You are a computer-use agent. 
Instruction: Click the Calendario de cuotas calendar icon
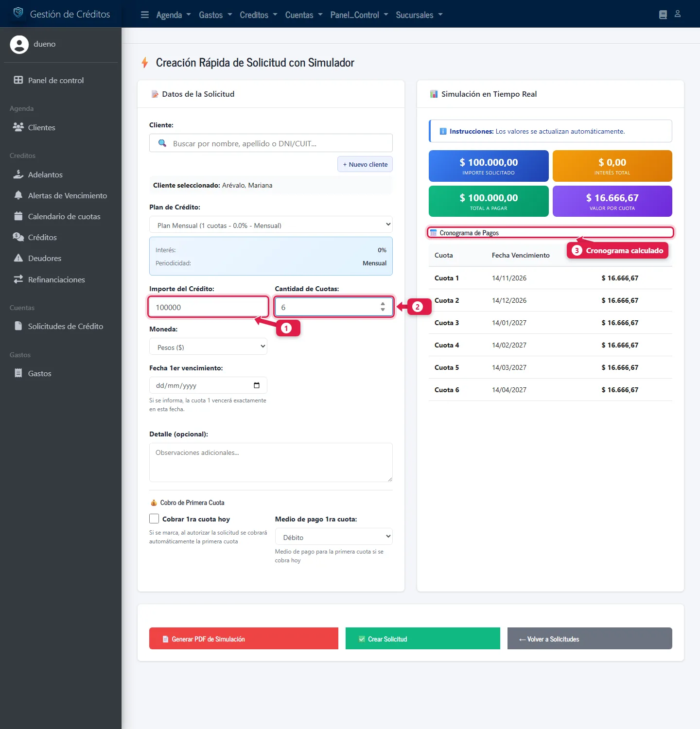[18, 216]
